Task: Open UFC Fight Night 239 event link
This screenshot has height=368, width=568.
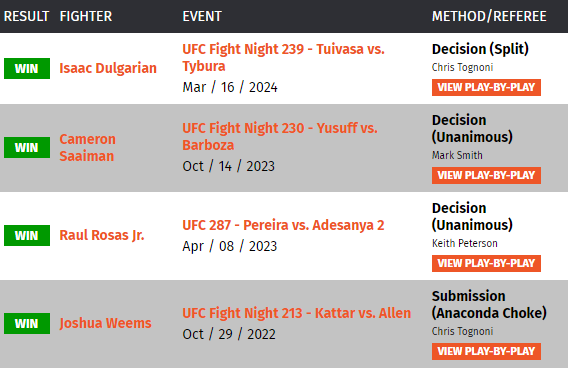Action: 283,58
